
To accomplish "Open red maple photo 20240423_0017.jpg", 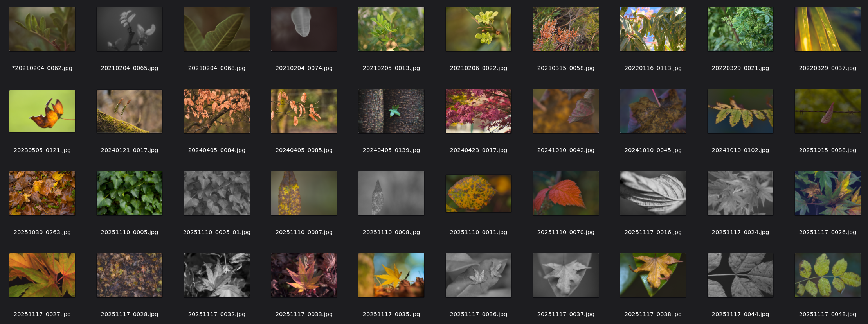I will [x=478, y=111].
